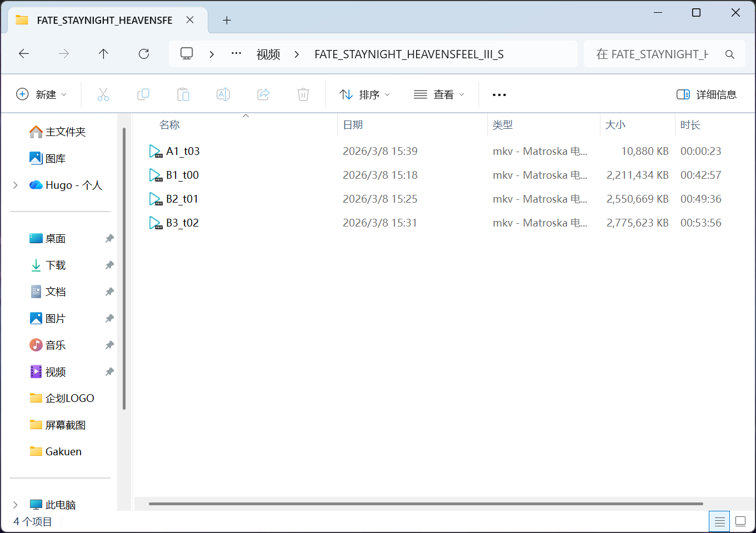Switch to large thumbnails view icon
This screenshot has width=756, height=533.
click(740, 521)
